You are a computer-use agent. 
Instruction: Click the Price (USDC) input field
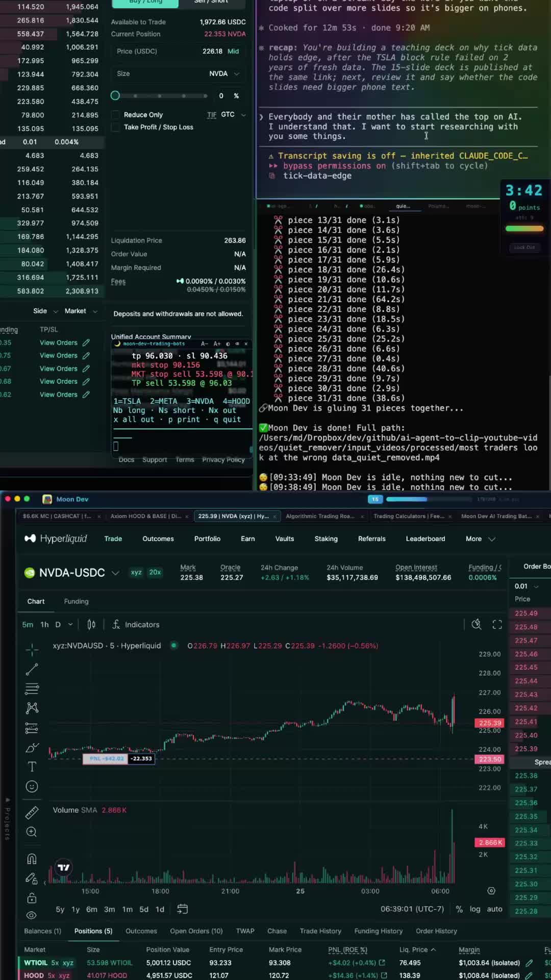(x=178, y=51)
